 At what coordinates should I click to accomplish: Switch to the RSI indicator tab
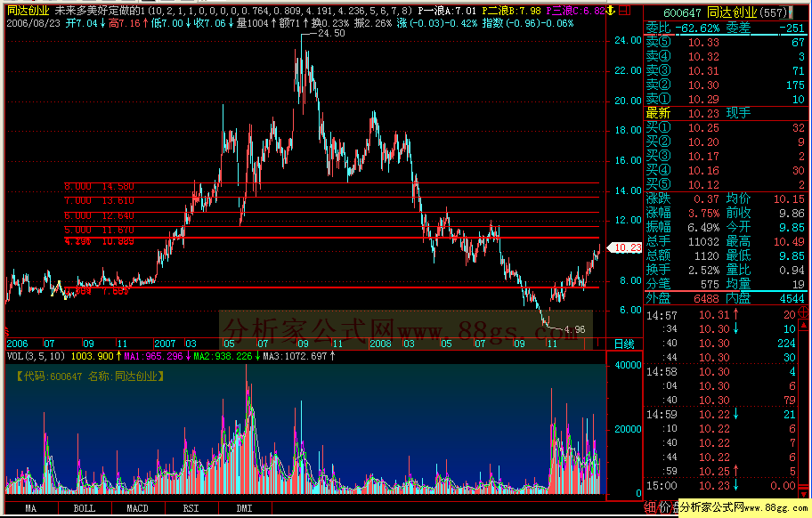[191, 508]
